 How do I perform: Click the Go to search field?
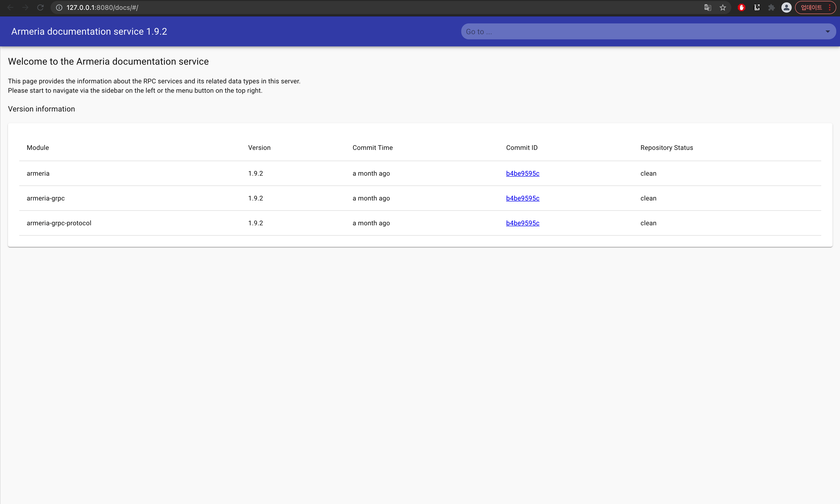[x=639, y=32]
